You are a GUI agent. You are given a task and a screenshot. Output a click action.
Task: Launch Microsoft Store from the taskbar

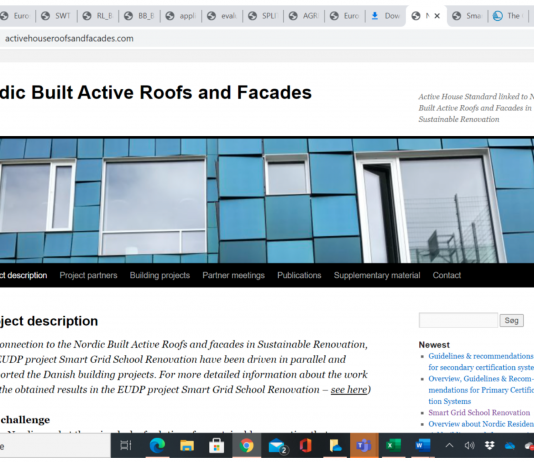coord(216,445)
